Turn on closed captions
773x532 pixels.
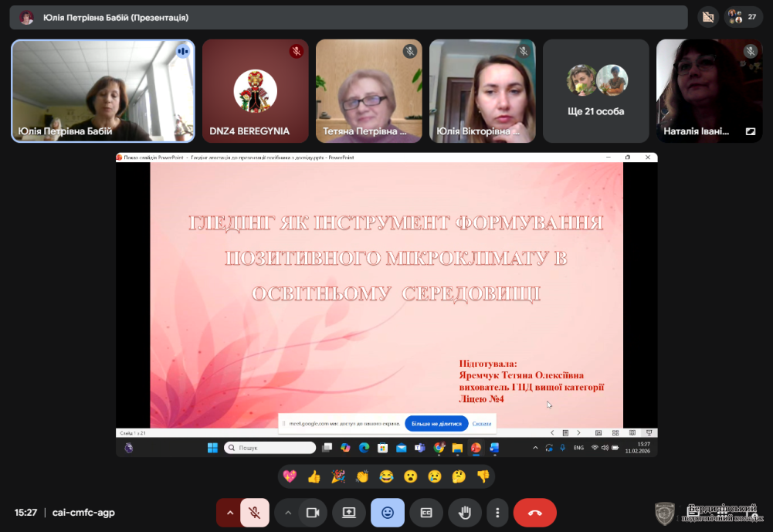click(425, 513)
